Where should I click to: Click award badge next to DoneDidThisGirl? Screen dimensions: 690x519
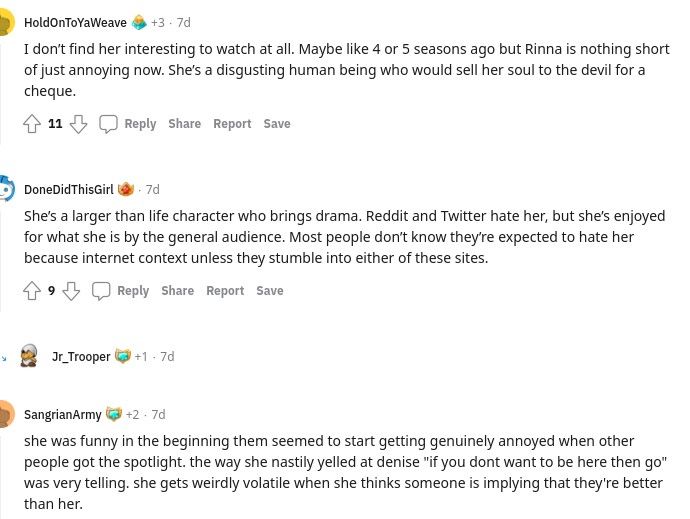coord(126,189)
